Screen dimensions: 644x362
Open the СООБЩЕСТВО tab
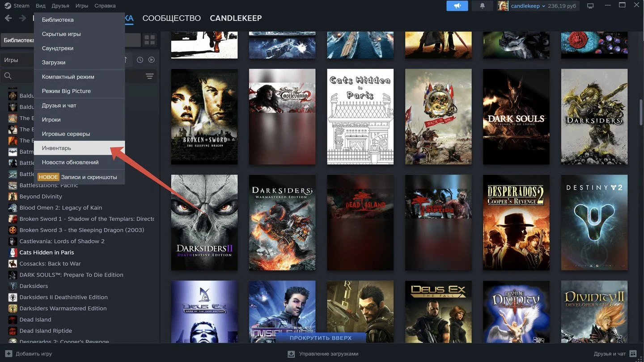pos(171,18)
